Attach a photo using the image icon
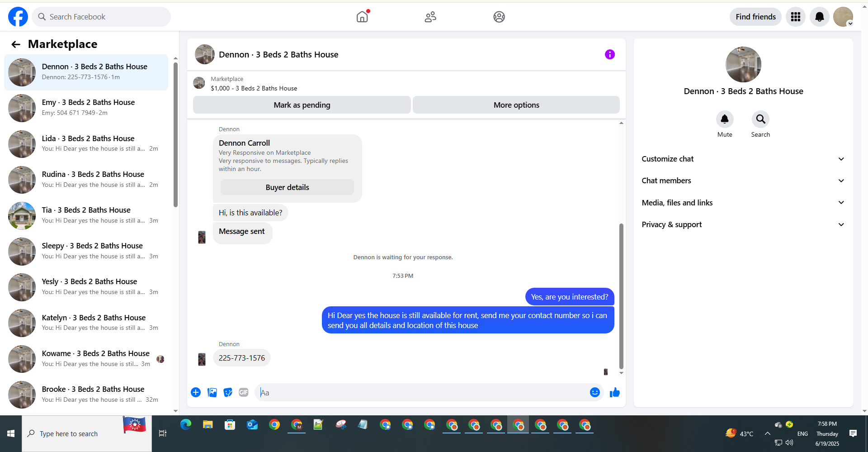The image size is (868, 452). pos(212,392)
